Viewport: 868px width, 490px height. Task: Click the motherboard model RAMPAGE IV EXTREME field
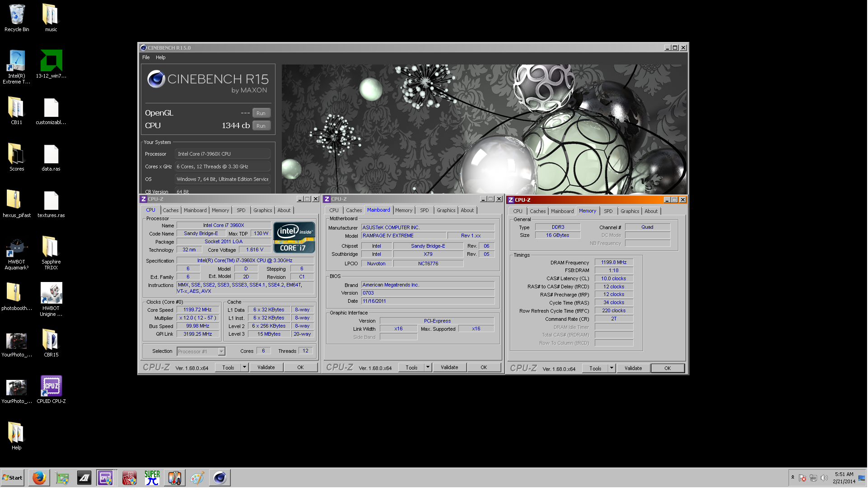tap(404, 236)
